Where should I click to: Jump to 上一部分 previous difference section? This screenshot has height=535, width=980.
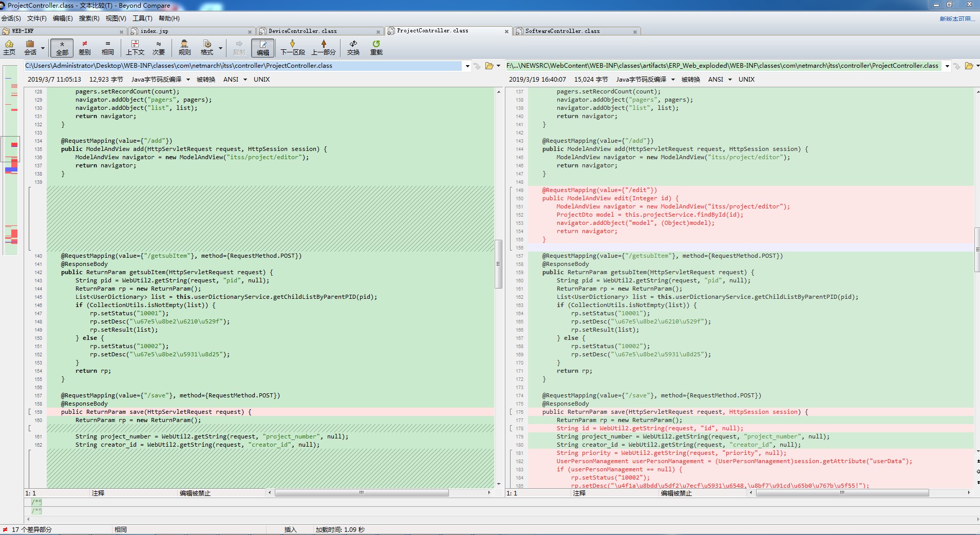point(324,47)
